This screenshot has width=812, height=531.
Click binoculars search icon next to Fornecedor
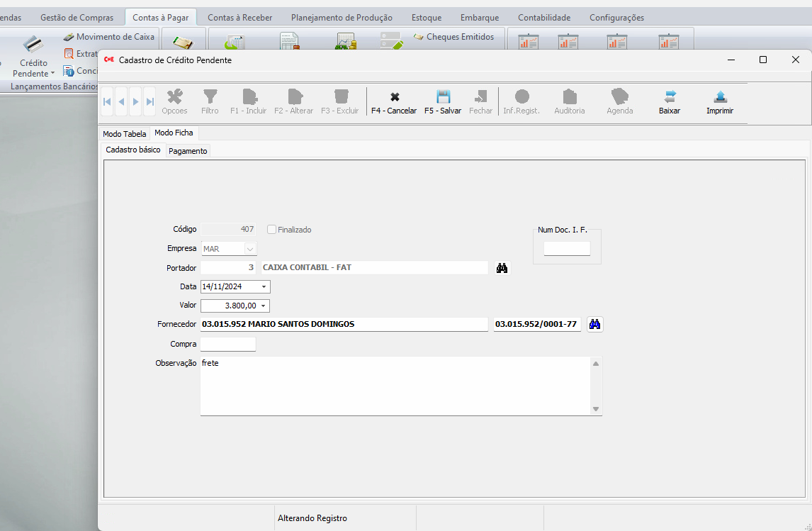[x=594, y=324]
